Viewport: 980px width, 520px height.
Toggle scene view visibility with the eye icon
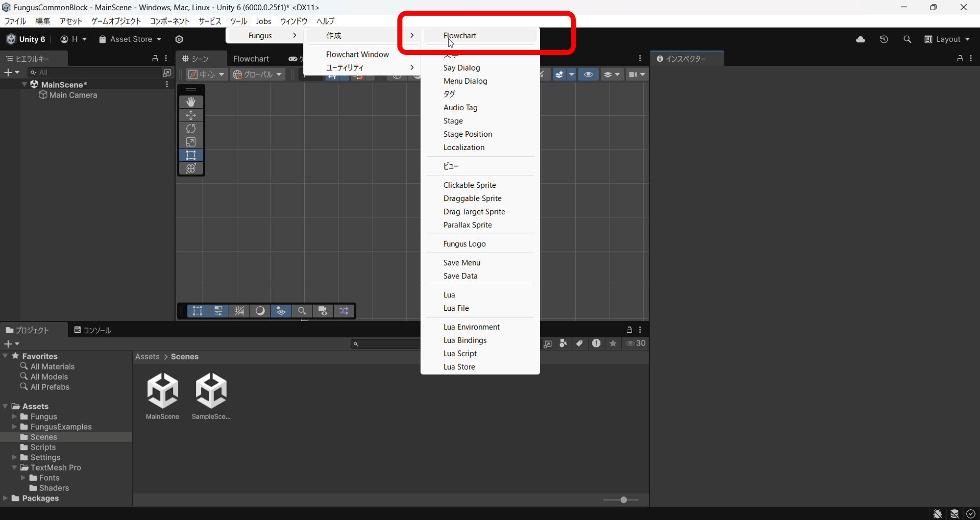588,74
